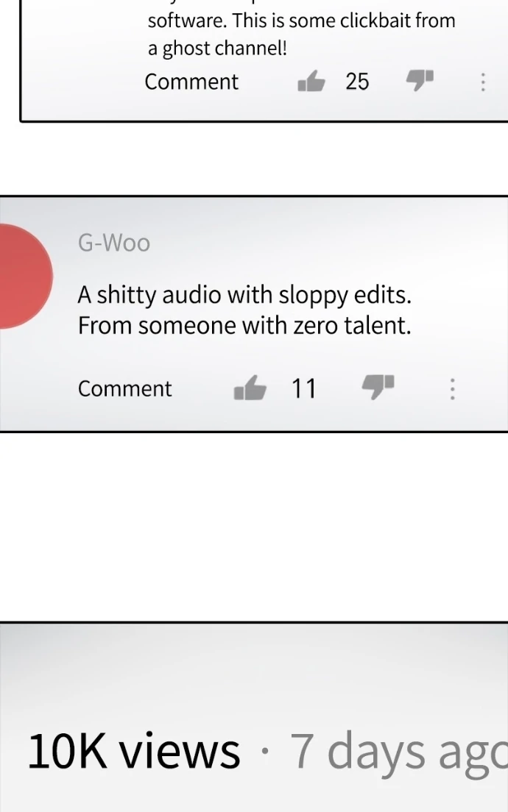Image resolution: width=508 pixels, height=812 pixels.
Task: Click the word "software." in the top comment
Action: 187,21
